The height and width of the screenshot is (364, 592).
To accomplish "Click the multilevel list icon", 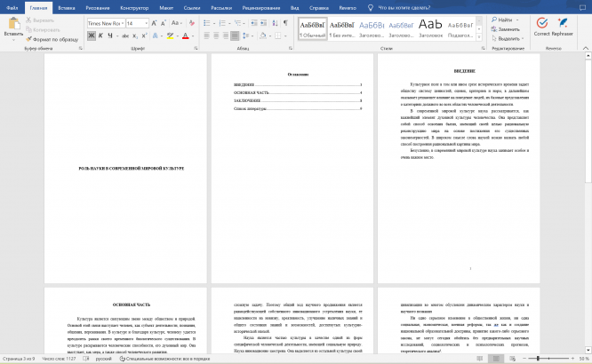I will [238, 23].
